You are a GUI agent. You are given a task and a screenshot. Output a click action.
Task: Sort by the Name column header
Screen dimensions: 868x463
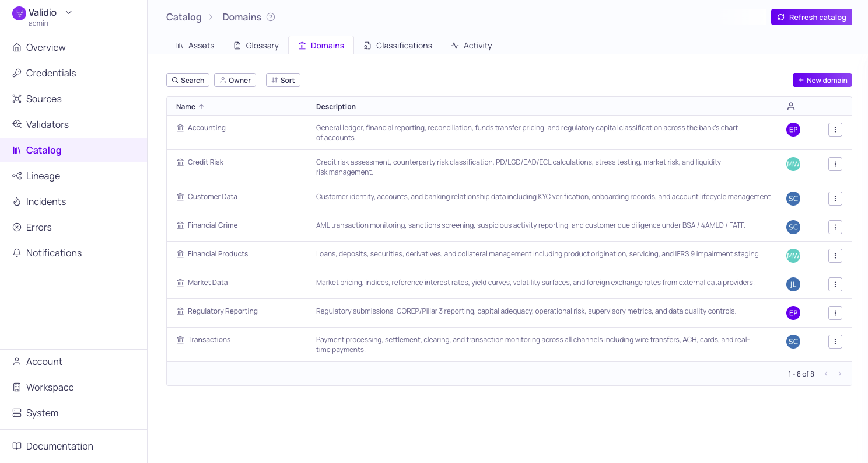pyautogui.click(x=190, y=106)
